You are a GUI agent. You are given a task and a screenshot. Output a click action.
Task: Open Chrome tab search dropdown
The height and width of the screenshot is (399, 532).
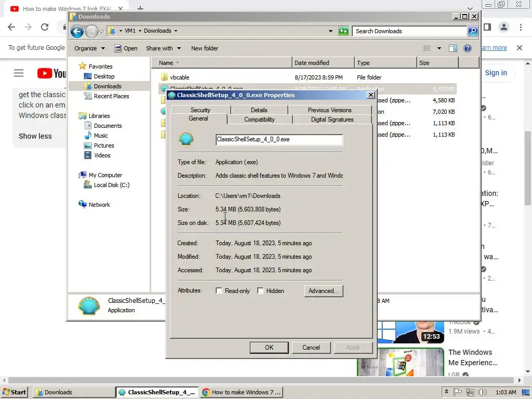tap(470, 8)
